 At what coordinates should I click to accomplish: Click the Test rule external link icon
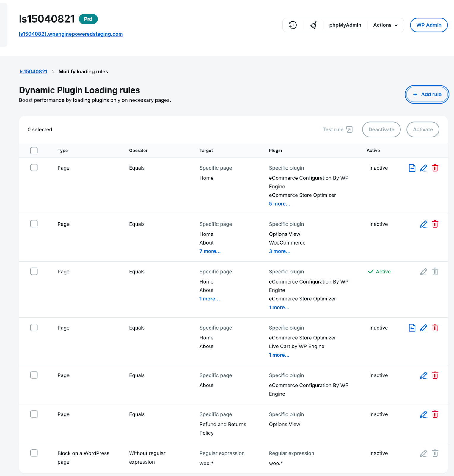click(x=349, y=129)
